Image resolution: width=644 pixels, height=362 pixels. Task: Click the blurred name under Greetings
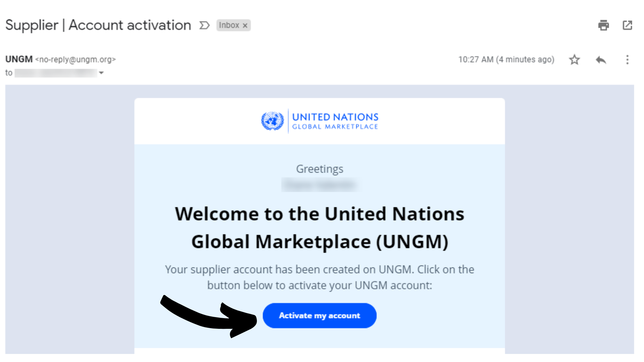point(319,185)
